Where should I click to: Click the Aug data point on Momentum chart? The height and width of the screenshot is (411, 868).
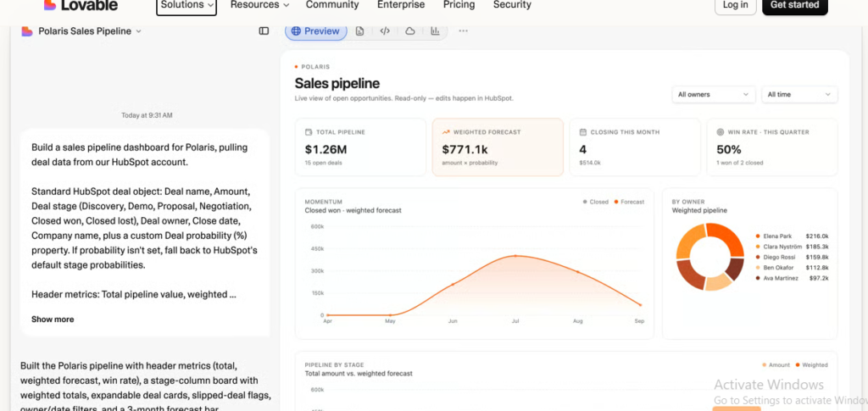[578, 272]
